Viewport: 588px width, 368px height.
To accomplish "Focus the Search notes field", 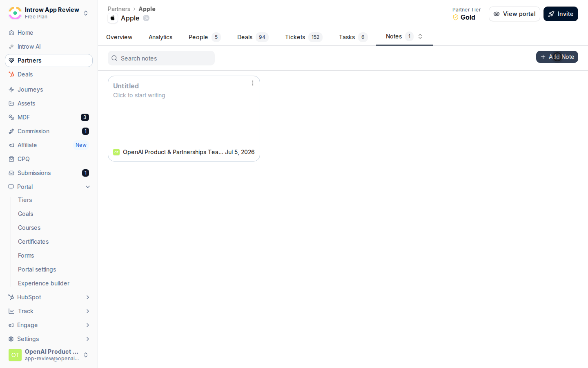I will click(161, 58).
